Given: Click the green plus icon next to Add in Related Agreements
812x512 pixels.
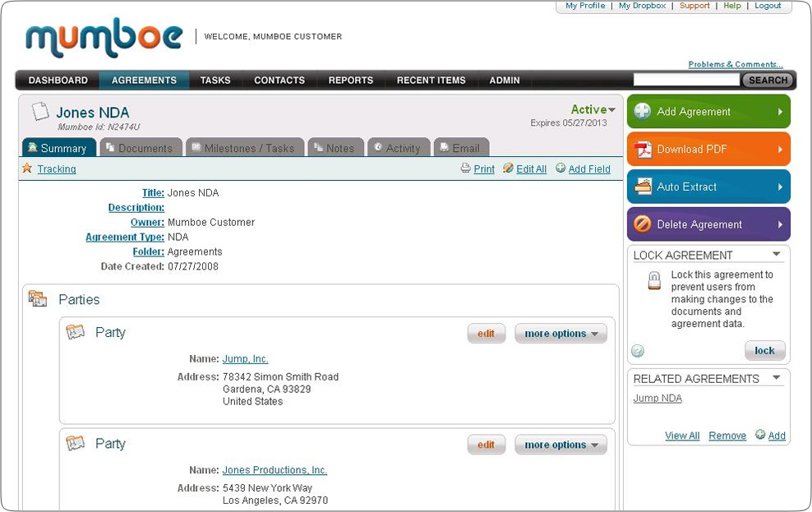Looking at the screenshot, I should (x=759, y=435).
